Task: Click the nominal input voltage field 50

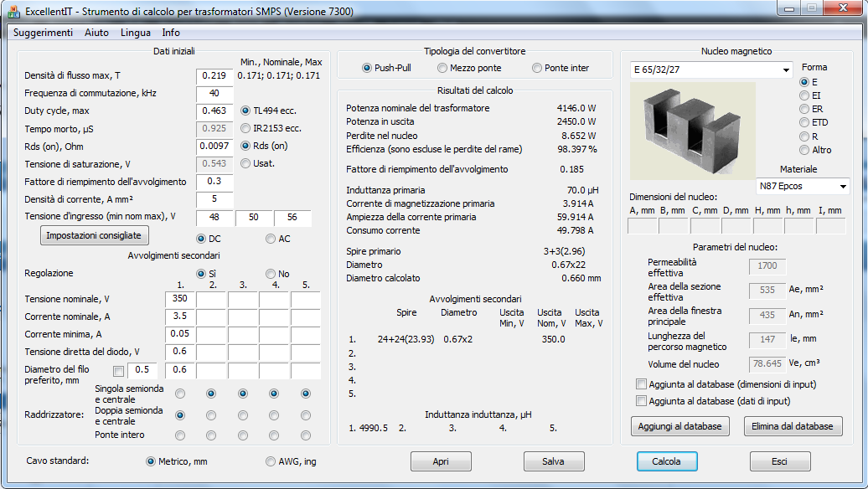Action: click(x=254, y=218)
